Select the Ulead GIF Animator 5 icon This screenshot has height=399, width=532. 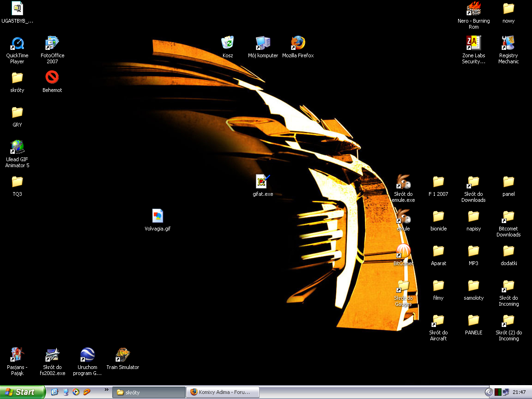[17, 147]
